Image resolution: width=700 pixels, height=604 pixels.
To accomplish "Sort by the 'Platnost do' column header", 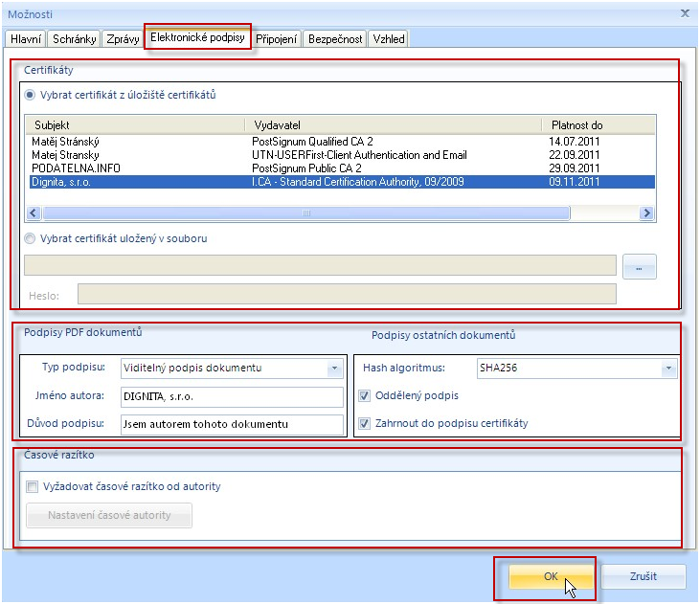I will [x=598, y=125].
